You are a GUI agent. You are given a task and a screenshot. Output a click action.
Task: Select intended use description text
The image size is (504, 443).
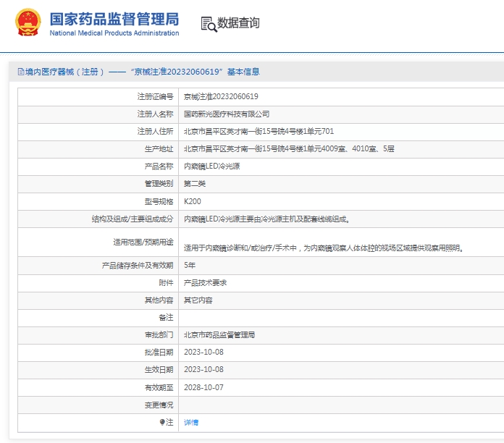tap(324, 248)
